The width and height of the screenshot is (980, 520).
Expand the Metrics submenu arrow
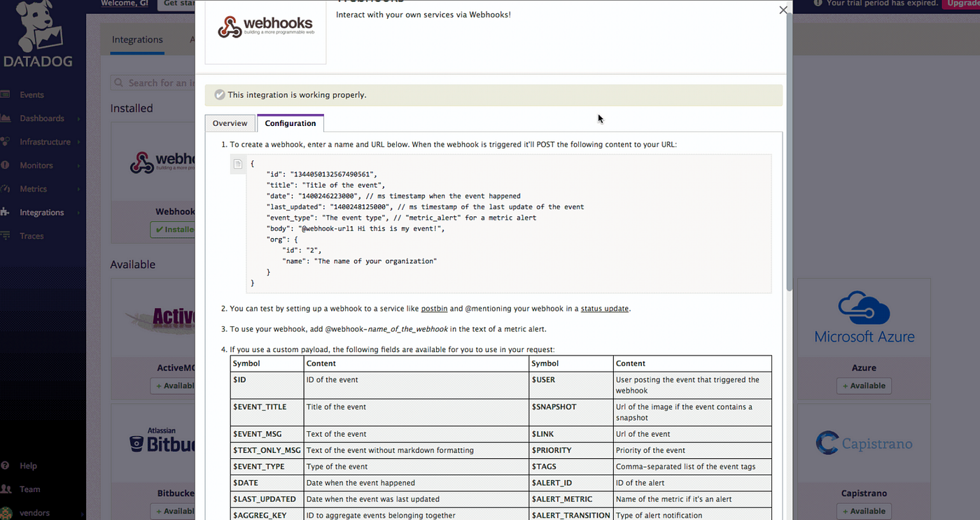[x=78, y=189]
